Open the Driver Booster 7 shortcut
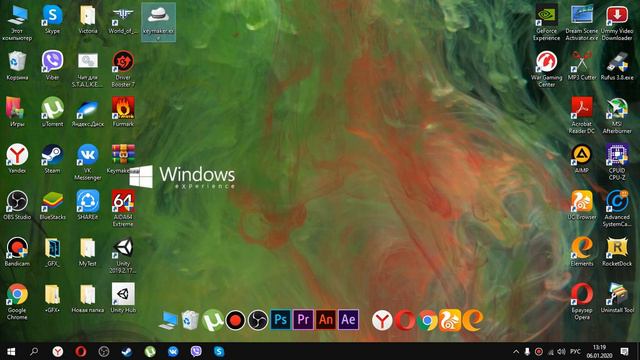Screen dimensions: 640x360 tap(123, 69)
